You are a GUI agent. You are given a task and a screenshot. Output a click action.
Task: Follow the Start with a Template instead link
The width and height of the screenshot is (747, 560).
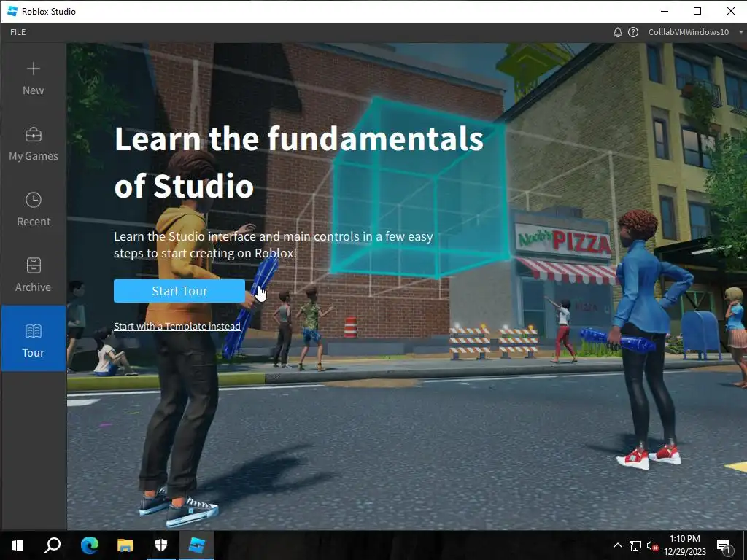click(177, 326)
